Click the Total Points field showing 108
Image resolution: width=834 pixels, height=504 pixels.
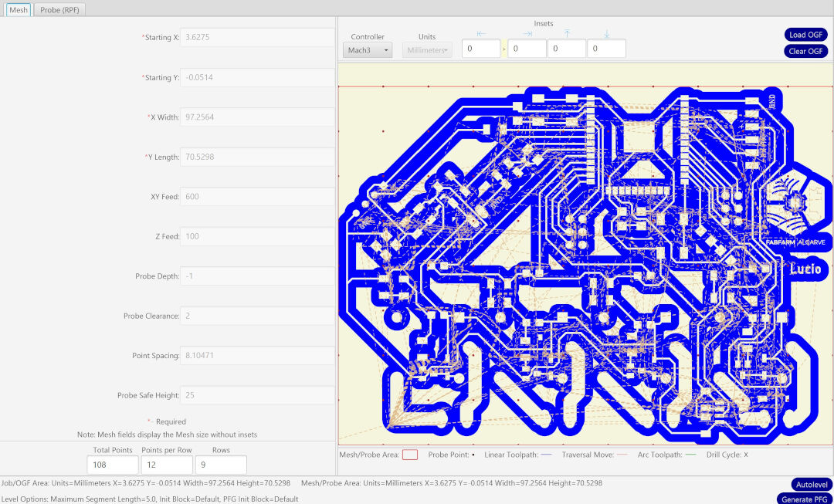point(113,465)
